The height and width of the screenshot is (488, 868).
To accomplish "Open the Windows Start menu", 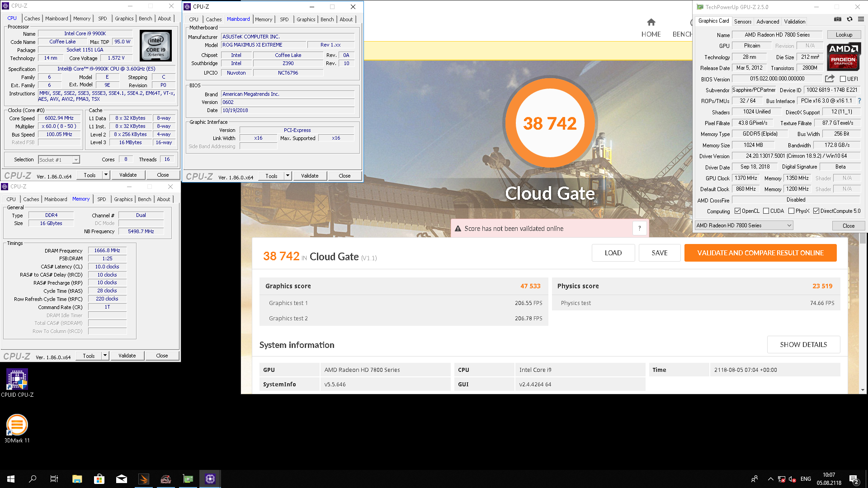I will (x=11, y=479).
